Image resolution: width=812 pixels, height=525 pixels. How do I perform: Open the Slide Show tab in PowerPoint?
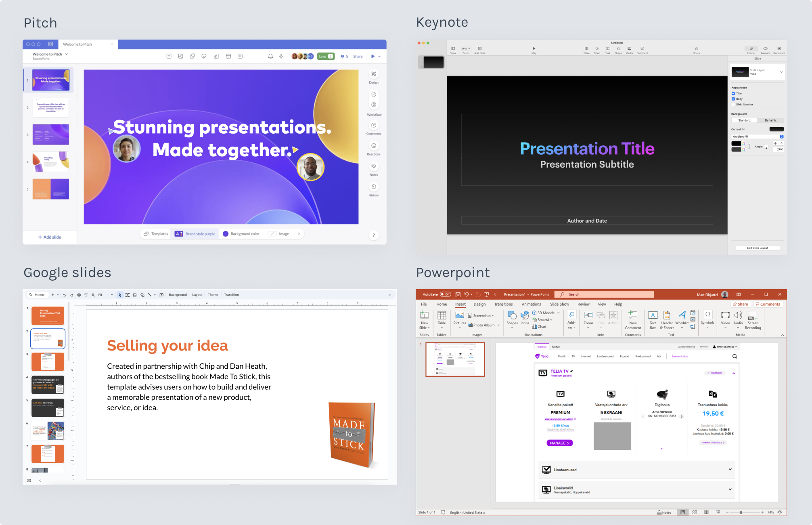pos(559,304)
